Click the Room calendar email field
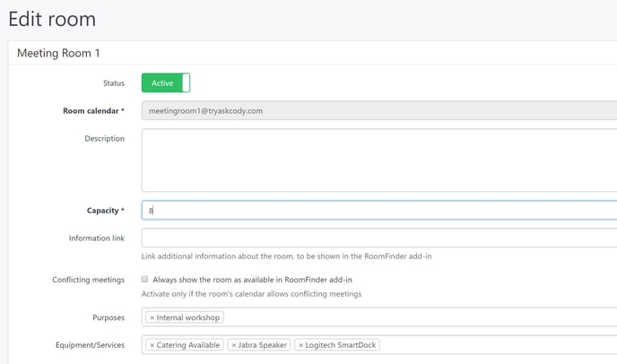The height and width of the screenshot is (364, 617). (379, 110)
